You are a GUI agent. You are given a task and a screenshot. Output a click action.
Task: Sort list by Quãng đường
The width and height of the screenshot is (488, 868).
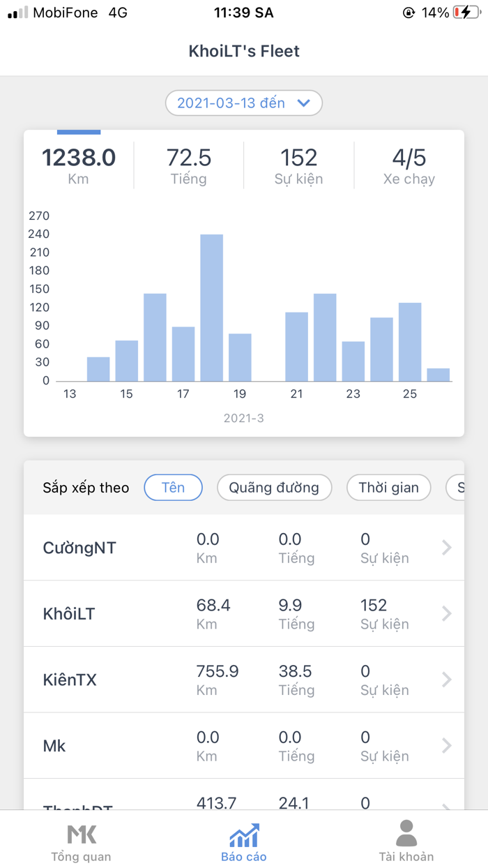[x=275, y=488]
